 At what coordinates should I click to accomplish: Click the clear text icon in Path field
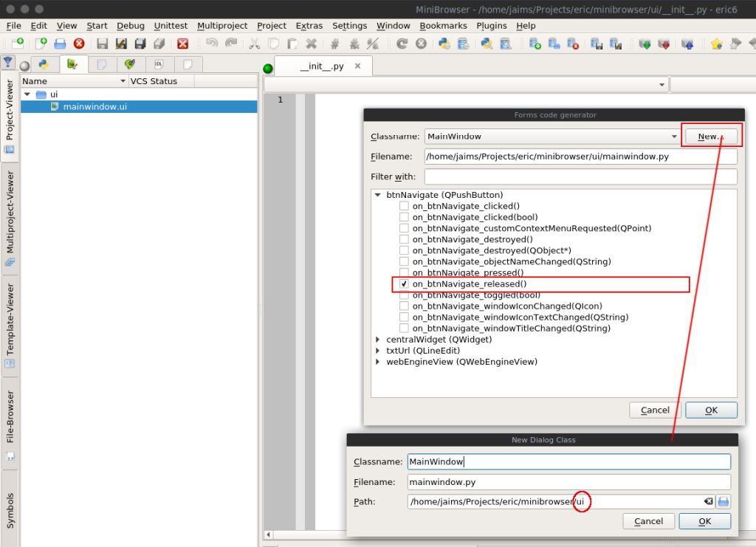pyautogui.click(x=708, y=501)
